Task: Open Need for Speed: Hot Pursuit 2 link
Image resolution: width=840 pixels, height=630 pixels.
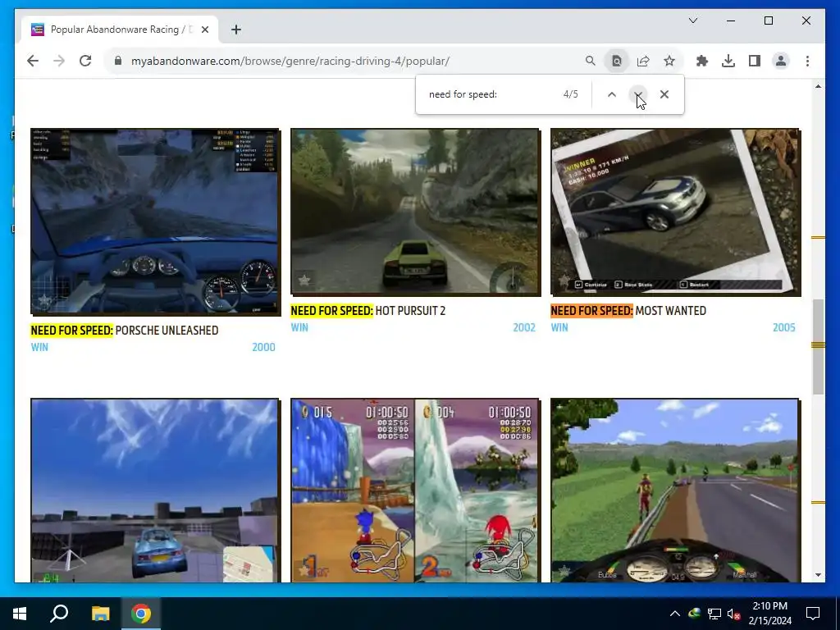Action: 368,311
